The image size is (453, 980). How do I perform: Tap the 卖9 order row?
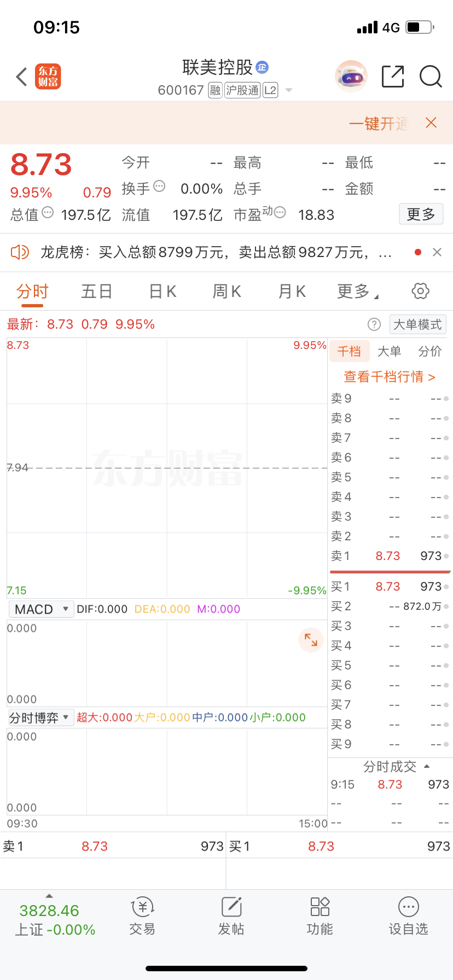[390, 399]
